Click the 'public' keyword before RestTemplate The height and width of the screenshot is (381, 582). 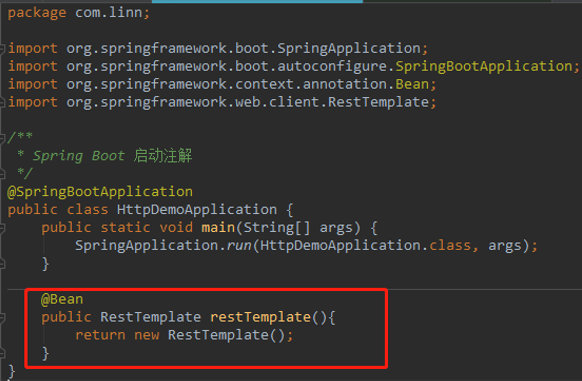(x=66, y=318)
